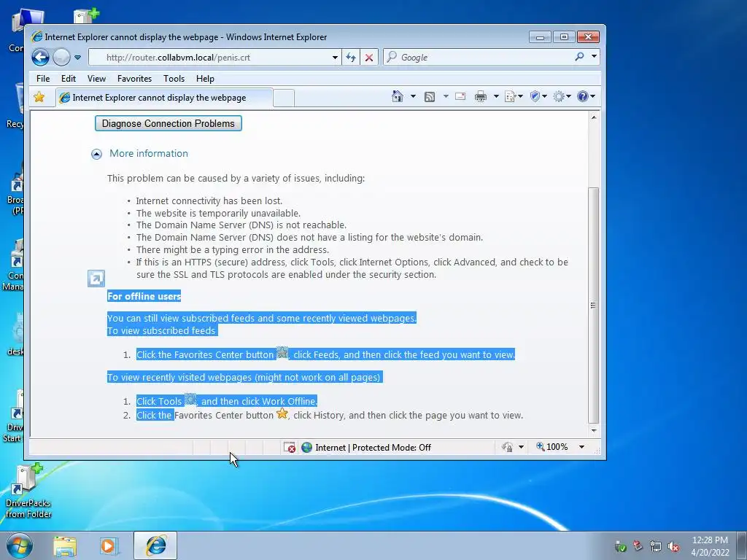The width and height of the screenshot is (747, 560).
Task: Click the security padlock status icon
Action: [x=508, y=447]
